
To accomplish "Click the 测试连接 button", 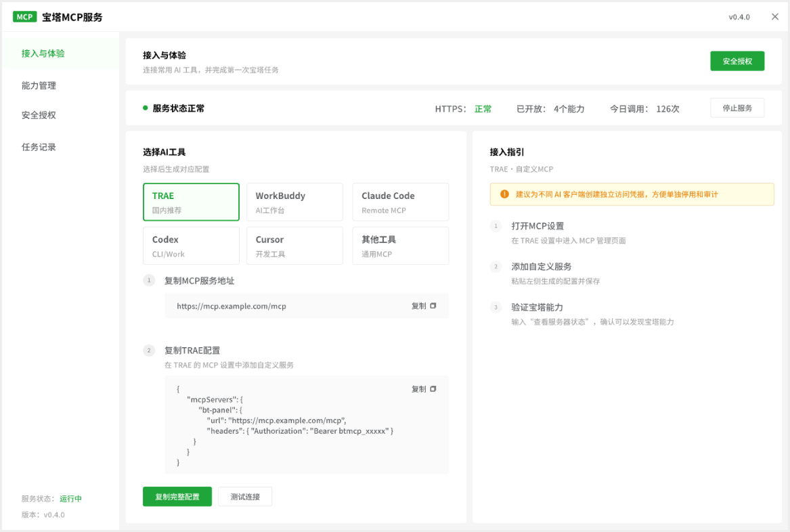I will [245, 497].
